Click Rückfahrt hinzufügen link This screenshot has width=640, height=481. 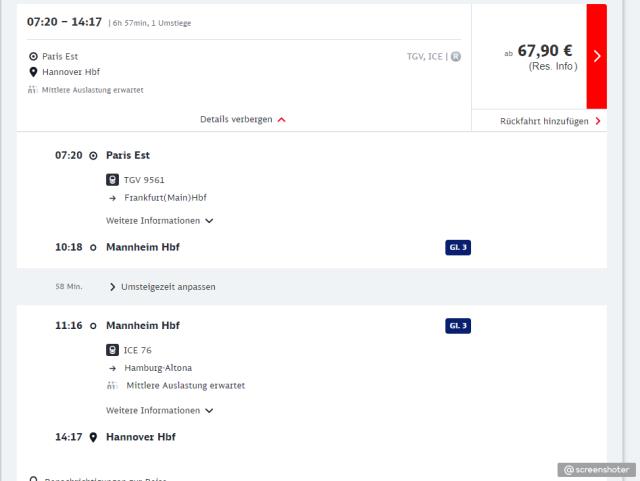550,121
